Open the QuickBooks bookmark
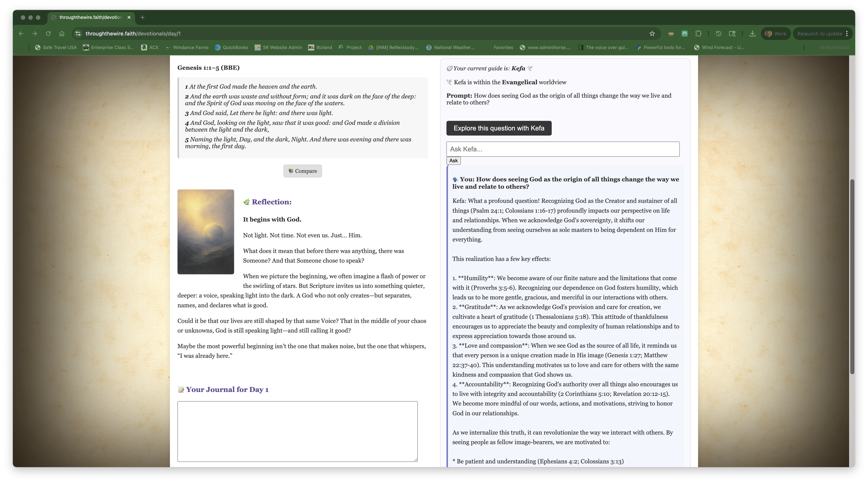The width and height of the screenshot is (868, 483). [x=231, y=48]
